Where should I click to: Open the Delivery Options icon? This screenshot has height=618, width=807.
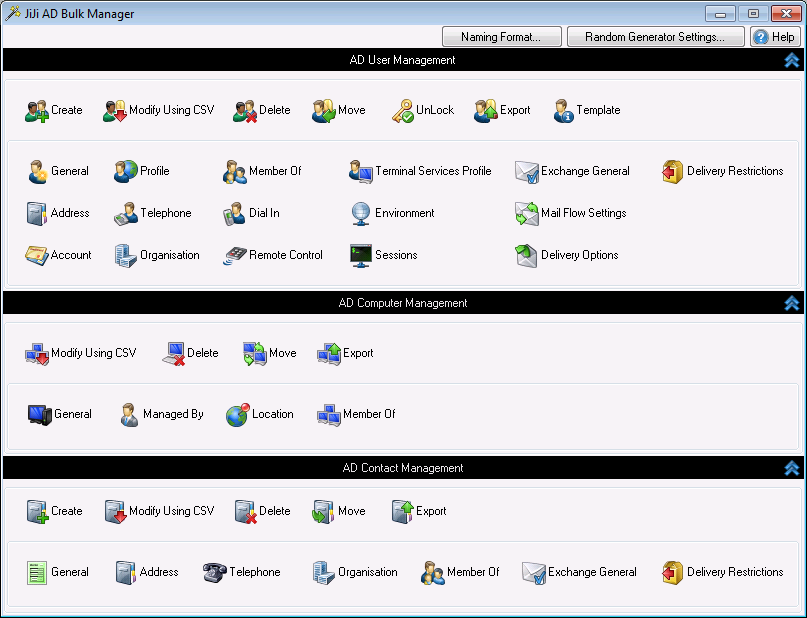[x=527, y=255]
